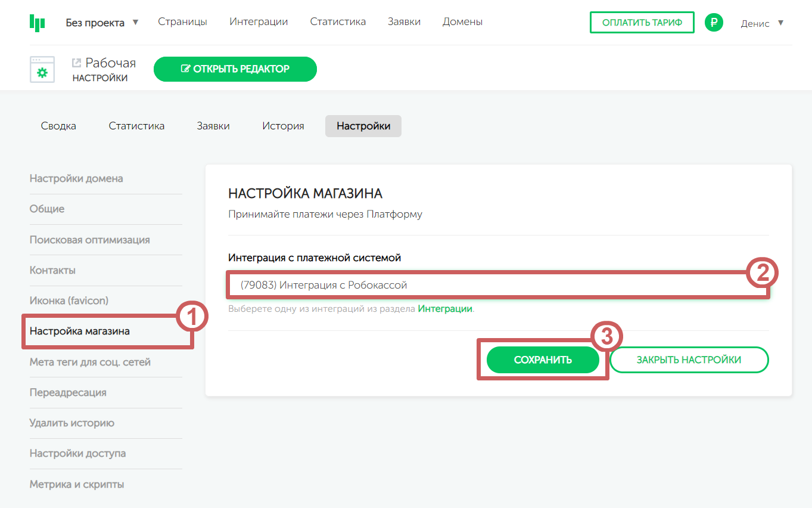Screen dimensions: 812x508
Task: Open the Денис user account menu
Action: [x=762, y=23]
